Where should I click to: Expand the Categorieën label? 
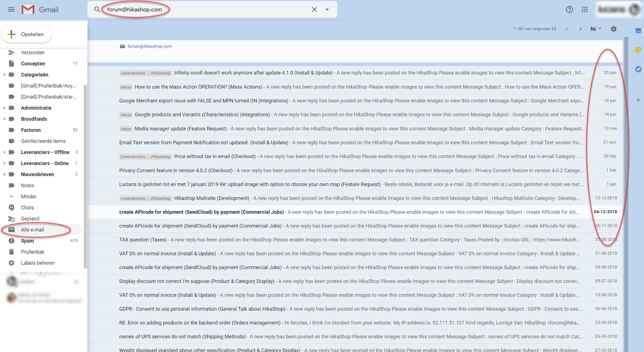click(4, 74)
